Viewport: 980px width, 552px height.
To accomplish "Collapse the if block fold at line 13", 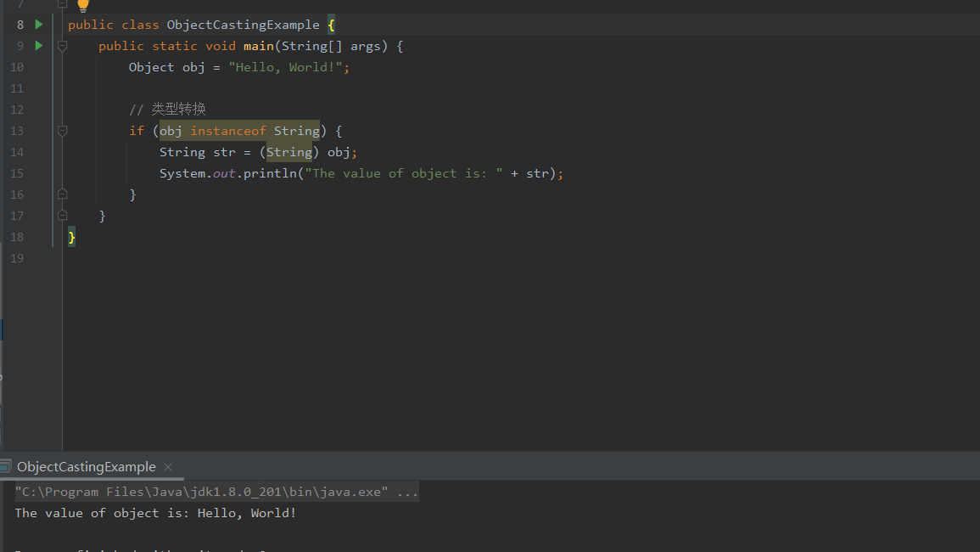I will coord(63,131).
